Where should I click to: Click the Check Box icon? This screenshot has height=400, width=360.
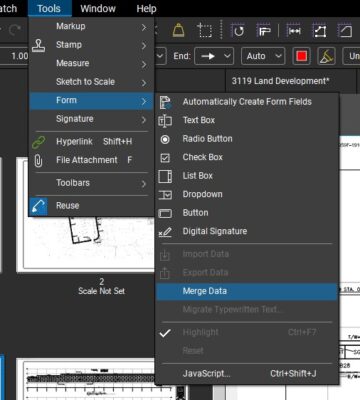(165, 158)
